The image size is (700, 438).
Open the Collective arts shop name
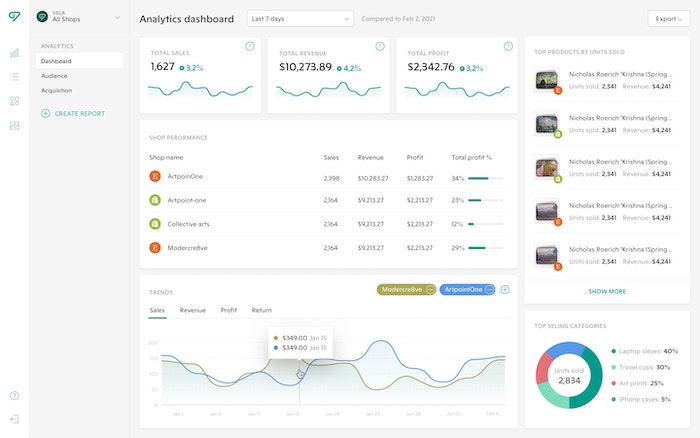point(188,224)
